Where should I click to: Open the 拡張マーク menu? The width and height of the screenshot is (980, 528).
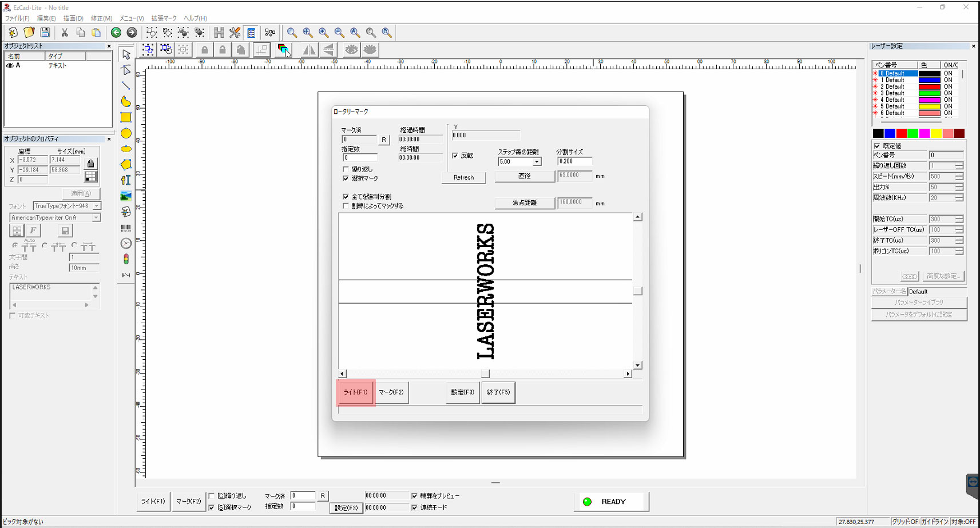pyautogui.click(x=164, y=18)
